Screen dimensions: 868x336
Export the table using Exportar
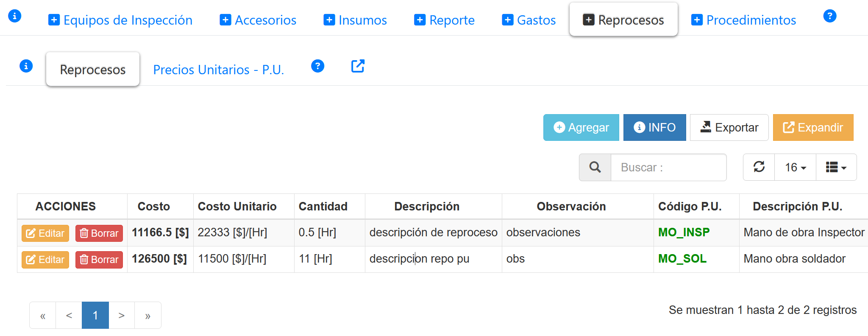(x=729, y=128)
